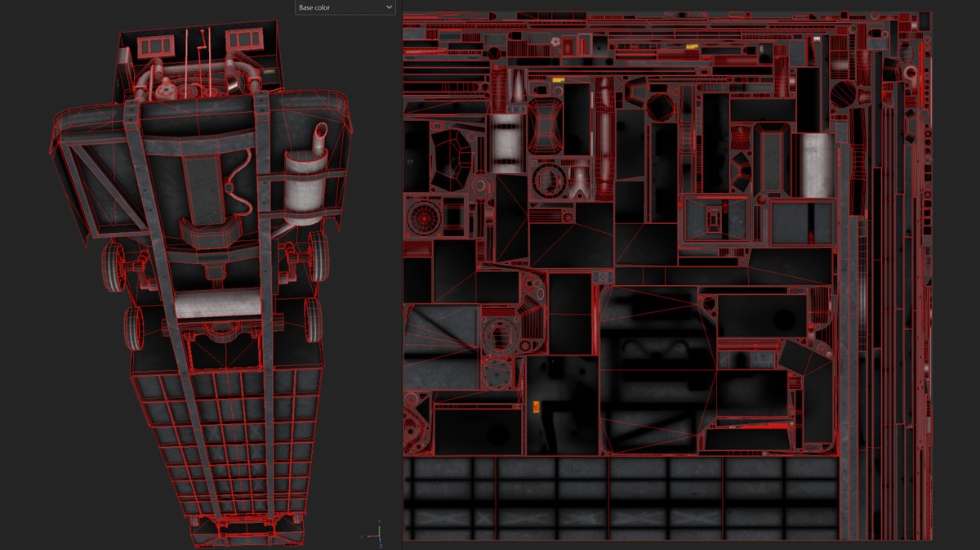This screenshot has height=550, width=980.
Task: Click a tiled panel in bottom UV row
Action: pyautogui.click(x=526, y=476)
